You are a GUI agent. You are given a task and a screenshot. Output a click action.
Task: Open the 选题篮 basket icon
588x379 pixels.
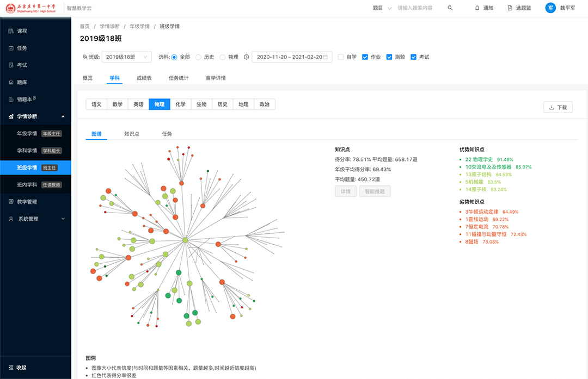pyautogui.click(x=510, y=8)
